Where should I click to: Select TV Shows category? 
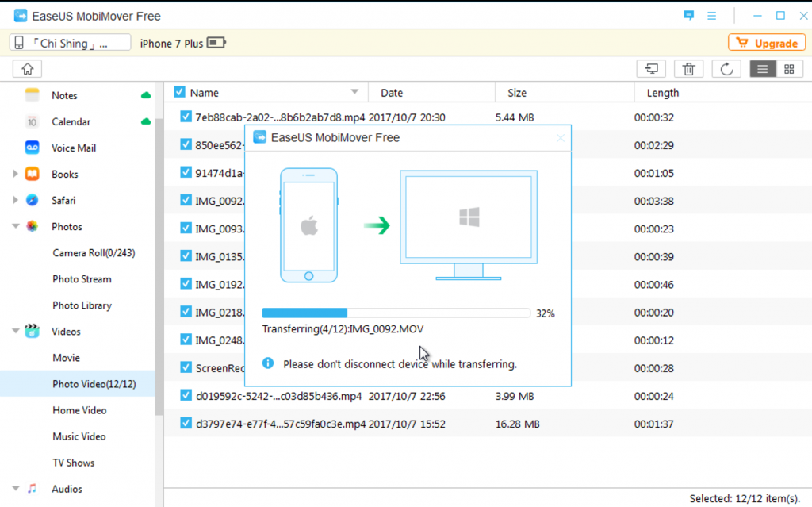(73, 463)
